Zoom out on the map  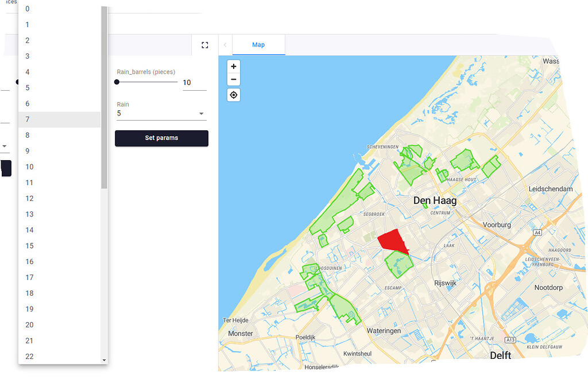coord(234,80)
